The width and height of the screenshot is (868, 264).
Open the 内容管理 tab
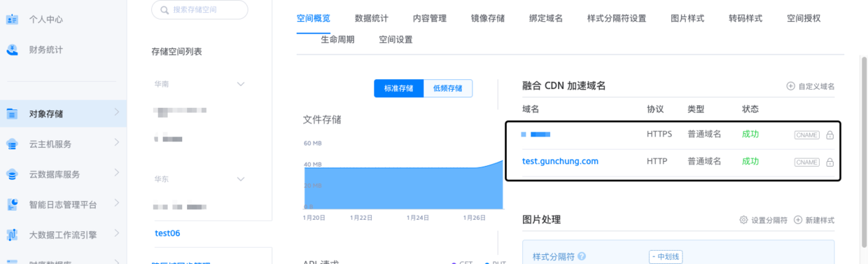(430, 18)
